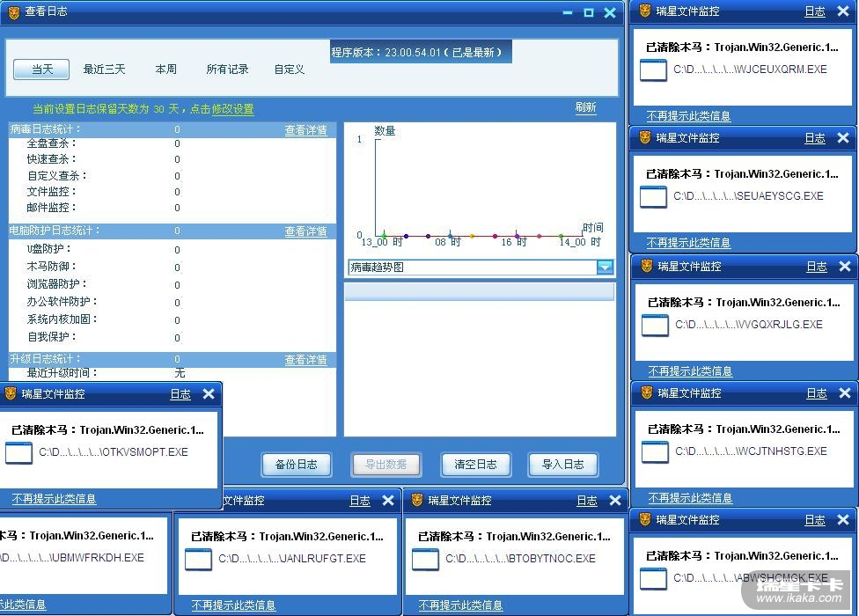Select the 当天 tab in log viewer

click(41, 70)
